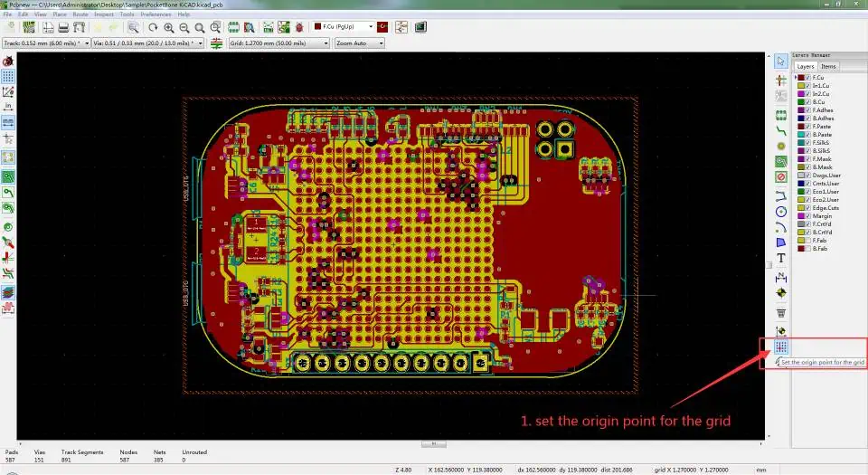Screen dimensions: 868x475
Task: Uncheck the Edge.Cuts layer checkbox
Action: 809,207
